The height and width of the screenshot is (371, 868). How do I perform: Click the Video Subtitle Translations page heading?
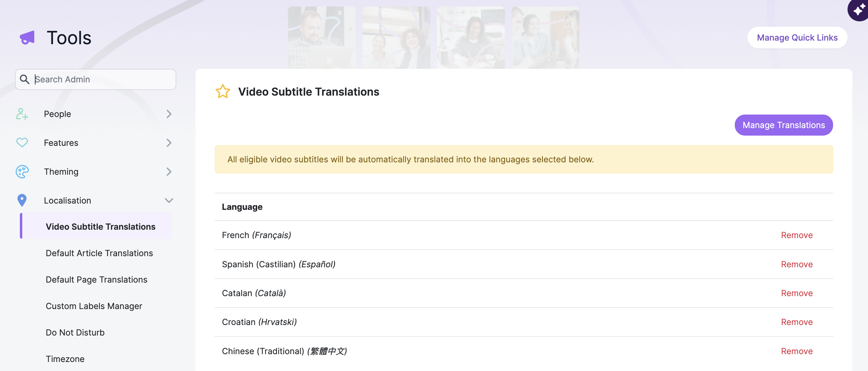click(309, 92)
